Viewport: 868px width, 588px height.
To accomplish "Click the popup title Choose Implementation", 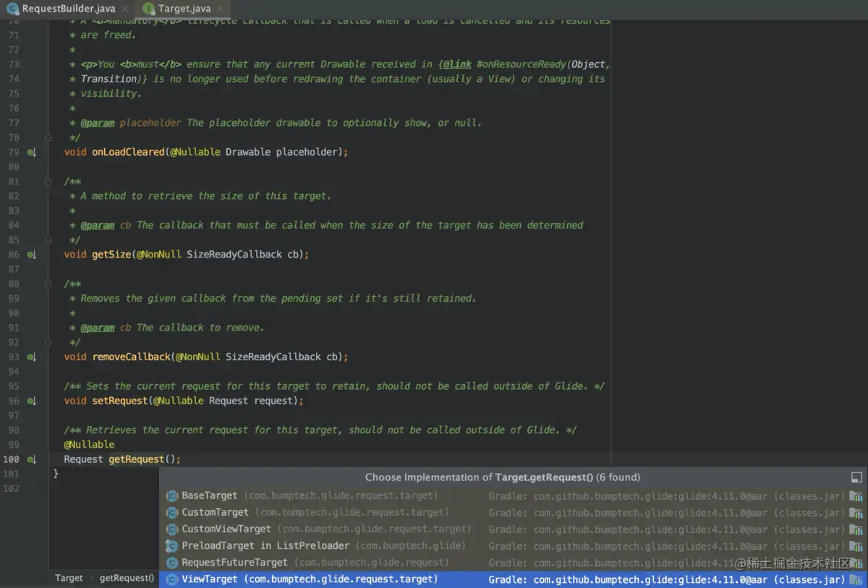I will 502,477.
